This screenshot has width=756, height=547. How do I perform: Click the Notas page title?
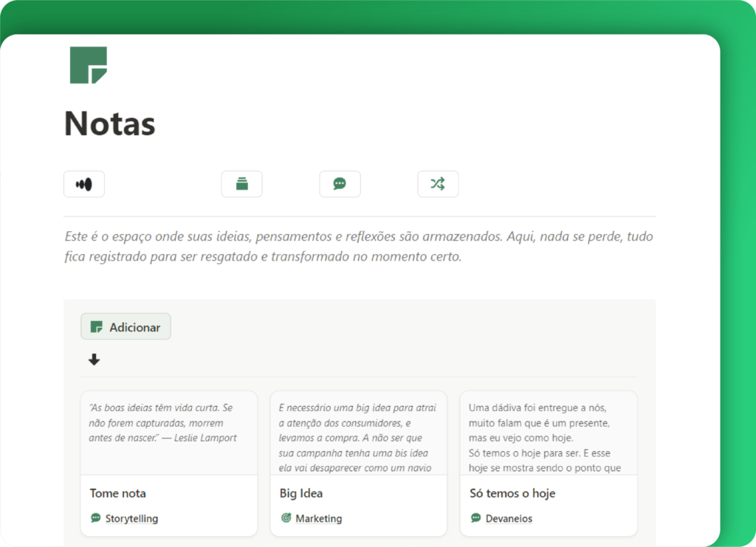click(x=110, y=123)
